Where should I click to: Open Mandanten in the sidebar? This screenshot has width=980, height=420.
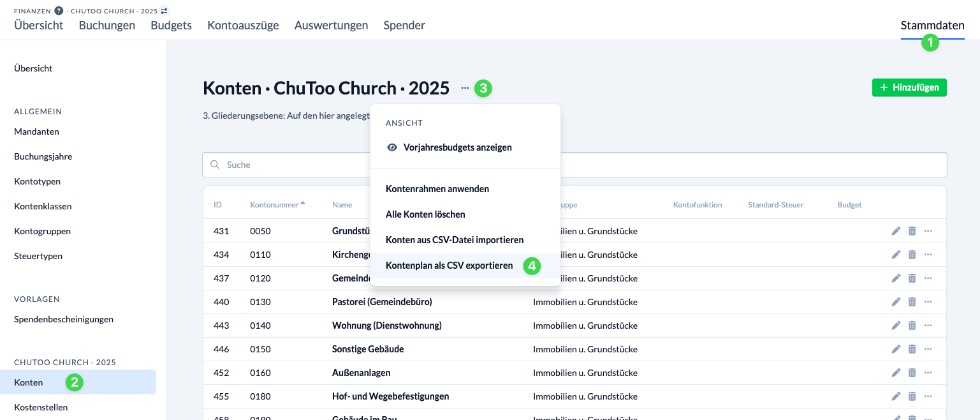coord(36,131)
